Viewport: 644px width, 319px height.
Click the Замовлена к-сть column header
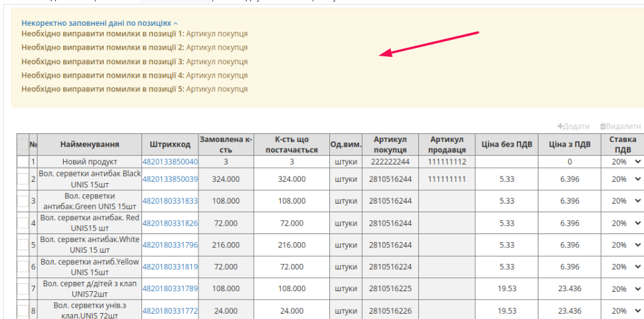coord(226,145)
